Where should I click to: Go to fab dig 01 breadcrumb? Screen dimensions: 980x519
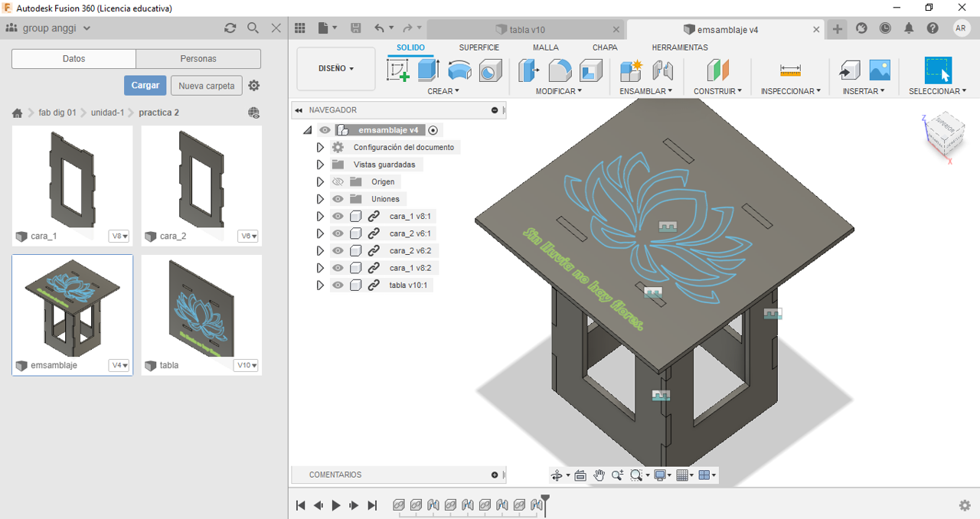[x=57, y=113]
